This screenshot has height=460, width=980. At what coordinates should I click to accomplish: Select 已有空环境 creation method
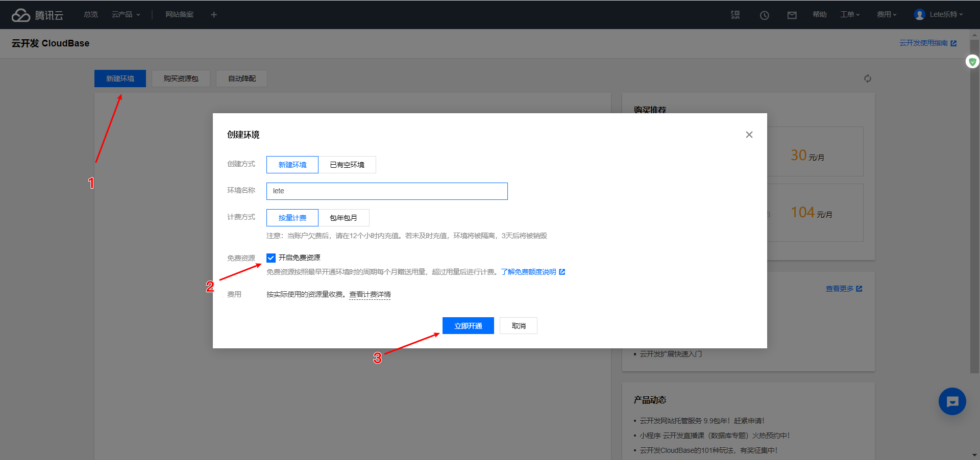click(x=347, y=165)
